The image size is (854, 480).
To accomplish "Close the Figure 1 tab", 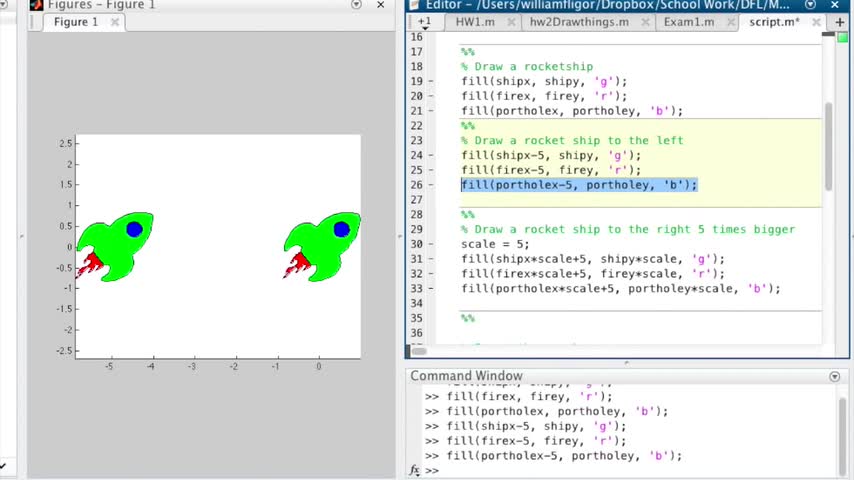I will coord(114,22).
